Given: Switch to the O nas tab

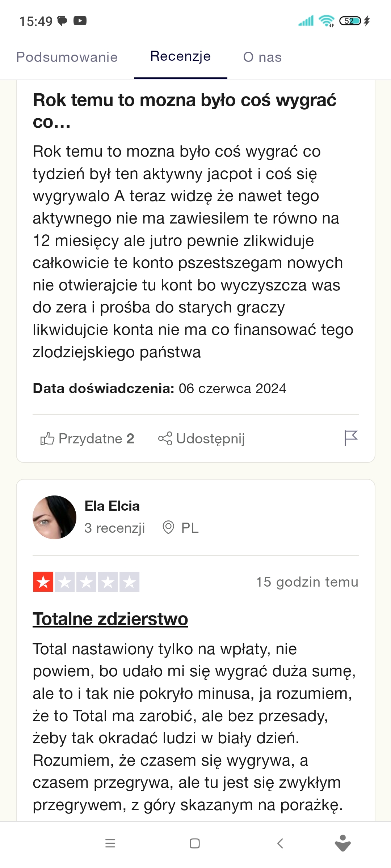Looking at the screenshot, I should [262, 57].
